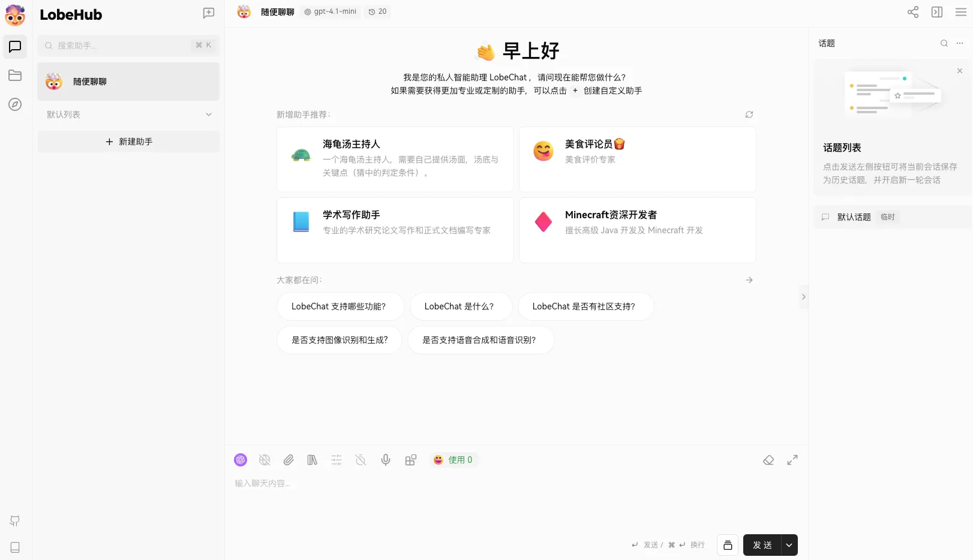Click the save topic icon beside 发送

[x=728, y=545]
